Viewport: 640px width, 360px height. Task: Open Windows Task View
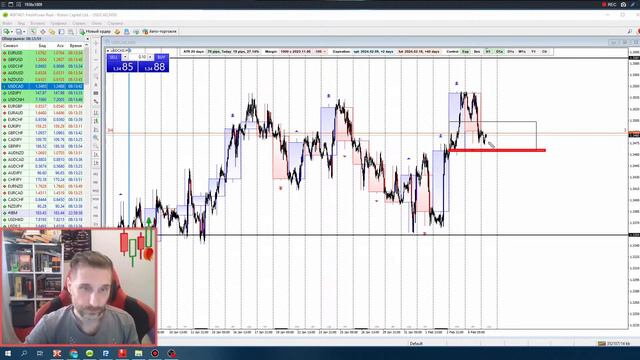pos(40,353)
